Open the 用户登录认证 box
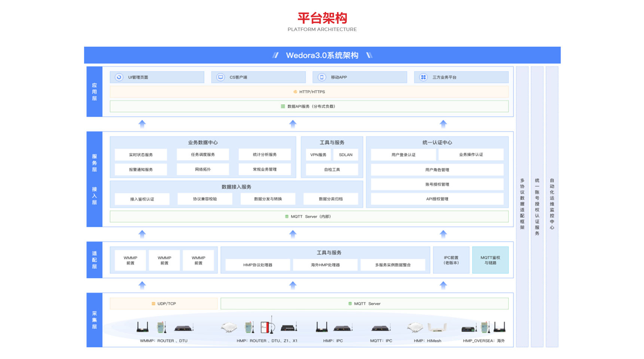 coord(403,155)
